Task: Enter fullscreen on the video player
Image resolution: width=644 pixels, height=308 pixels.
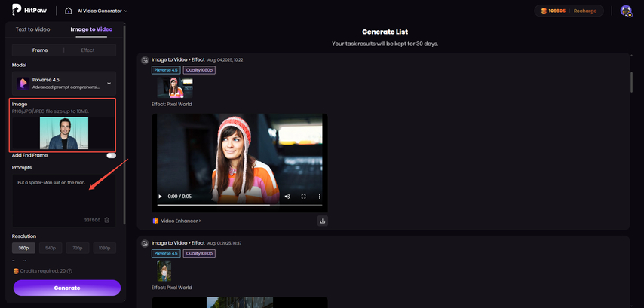Action: [304, 197]
